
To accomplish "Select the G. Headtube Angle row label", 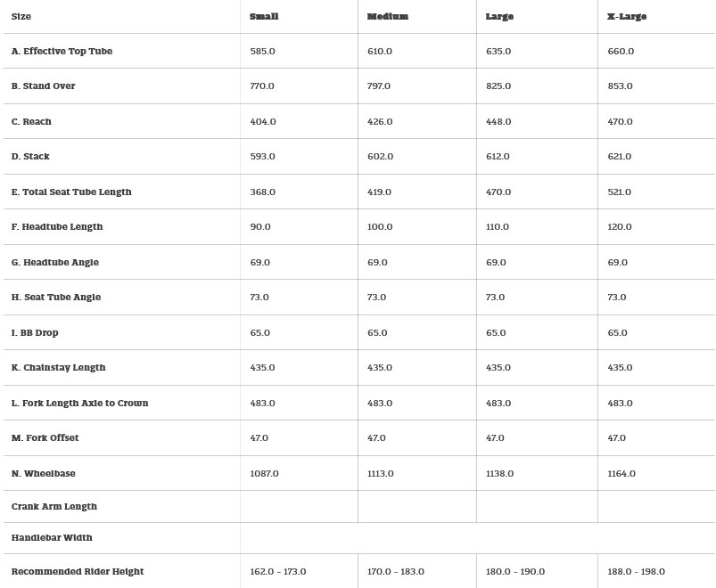I will 55,263.
